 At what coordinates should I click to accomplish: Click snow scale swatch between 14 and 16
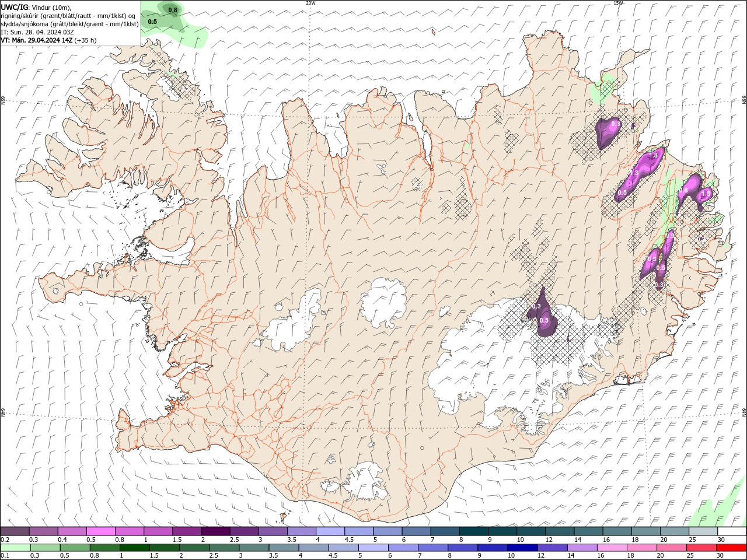pyautogui.click(x=588, y=531)
